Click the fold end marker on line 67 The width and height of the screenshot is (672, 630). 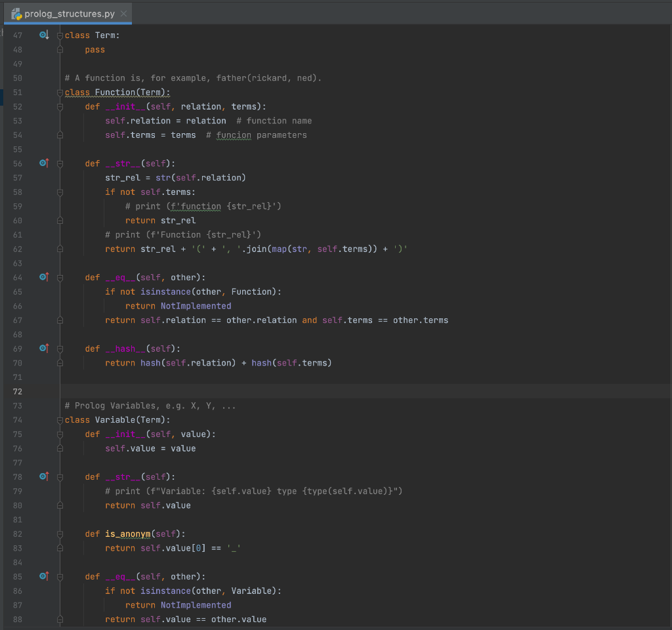pyautogui.click(x=60, y=320)
